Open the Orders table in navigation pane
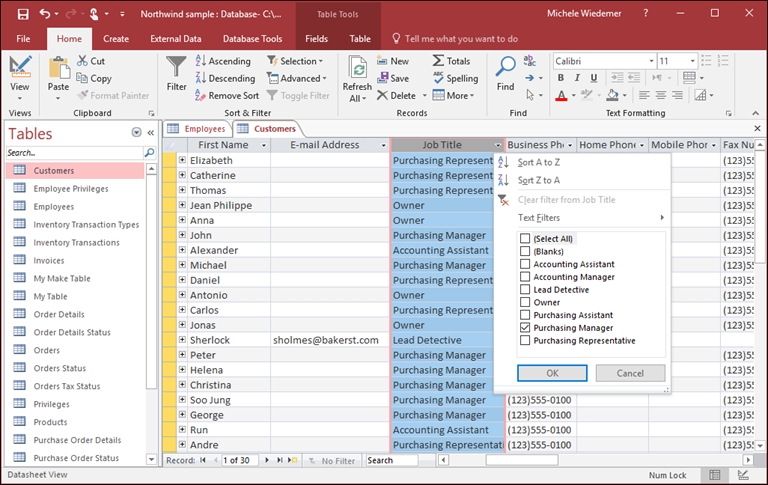This screenshot has width=768, height=485. tap(47, 350)
